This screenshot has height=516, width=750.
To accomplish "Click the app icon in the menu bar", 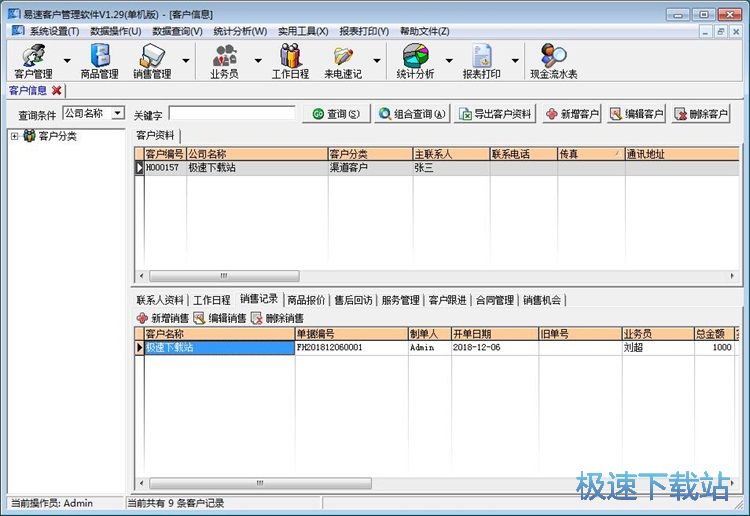I will [x=18, y=31].
